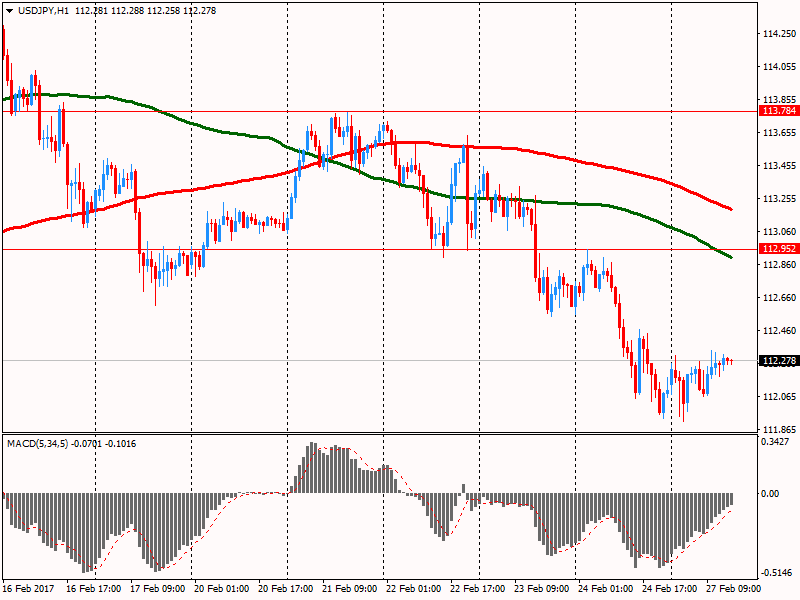Select the current price label 112.278
This screenshot has height=600, width=800.
(x=779, y=361)
